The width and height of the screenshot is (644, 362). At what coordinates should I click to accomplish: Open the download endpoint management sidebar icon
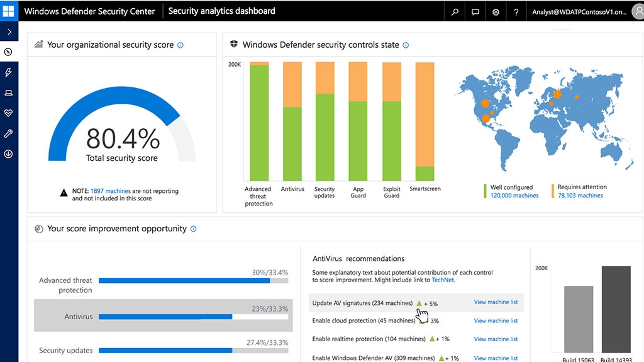tap(8, 154)
